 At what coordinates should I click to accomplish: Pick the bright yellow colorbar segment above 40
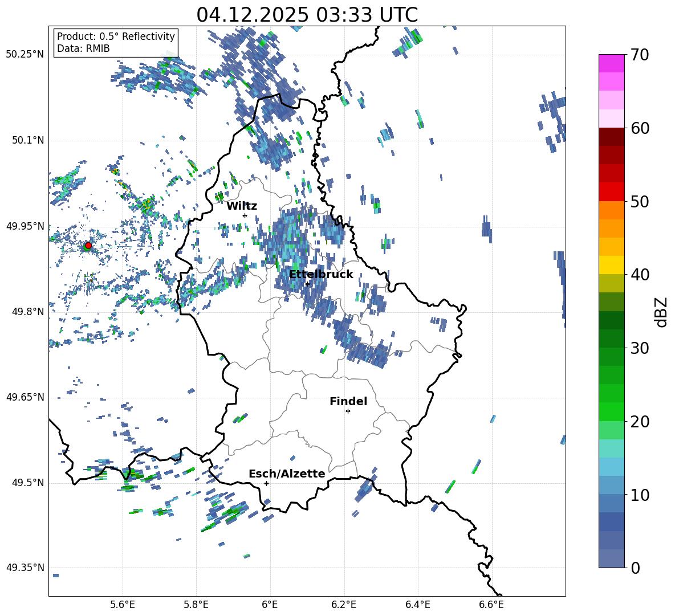click(612, 265)
